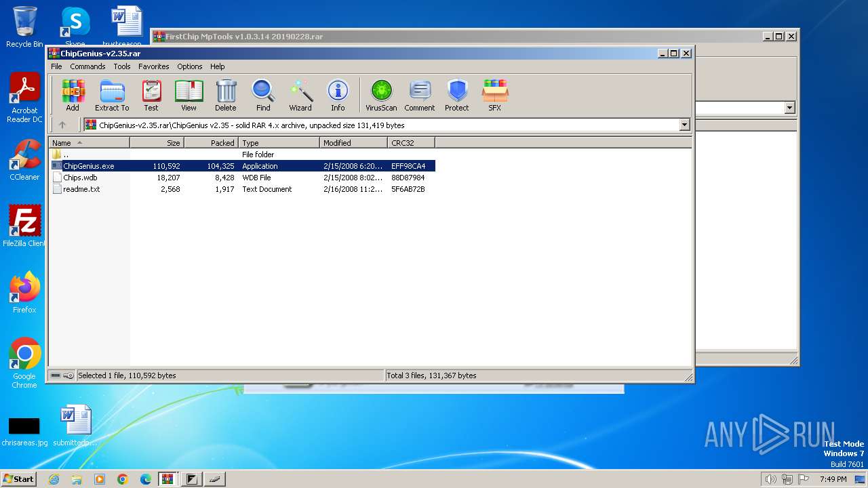Open the Find magnifier tool
This screenshot has width=868, height=488.
[x=263, y=95]
